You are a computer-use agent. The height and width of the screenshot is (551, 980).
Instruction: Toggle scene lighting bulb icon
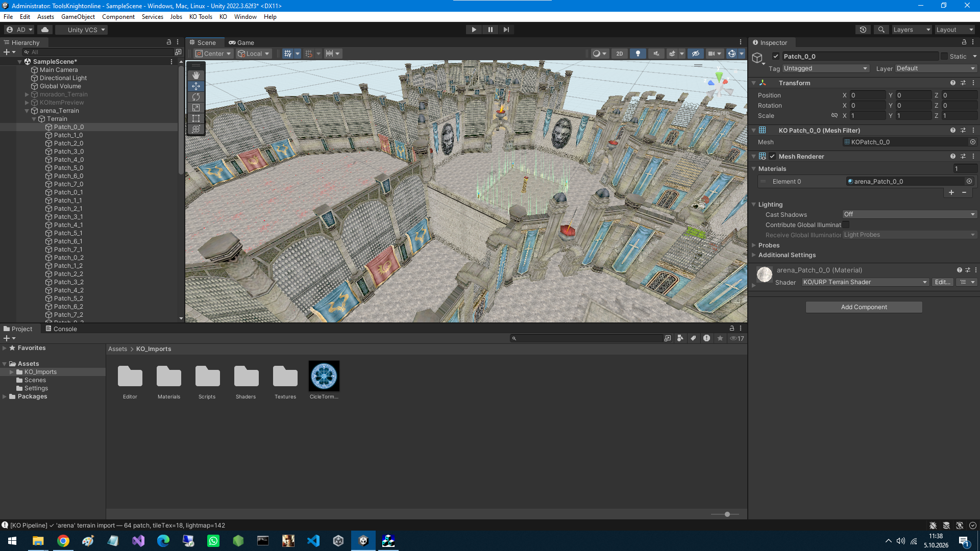click(638, 54)
